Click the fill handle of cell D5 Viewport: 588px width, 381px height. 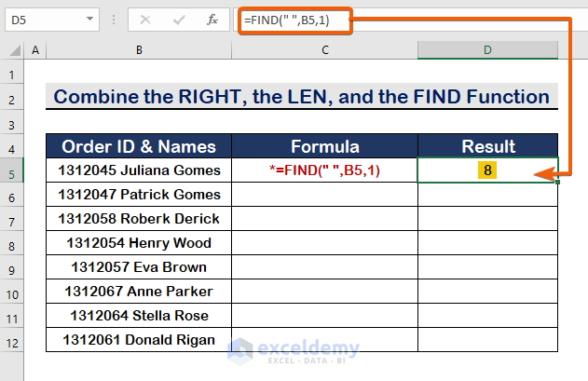pos(557,182)
